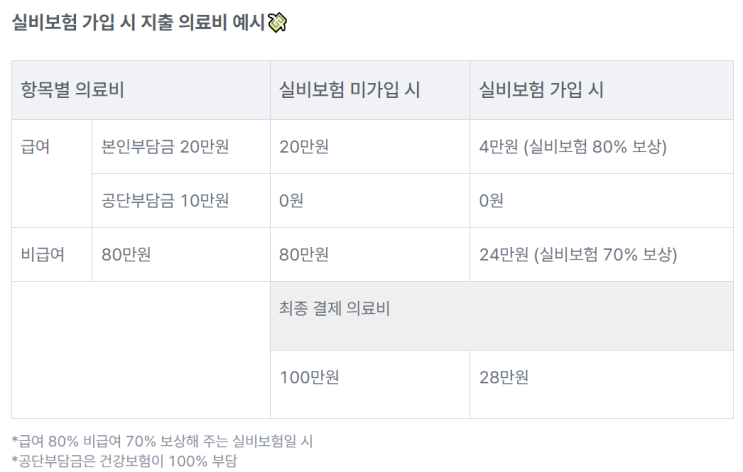Click the title 실비보험 가입 시 지출 의료비 예시

138,22
